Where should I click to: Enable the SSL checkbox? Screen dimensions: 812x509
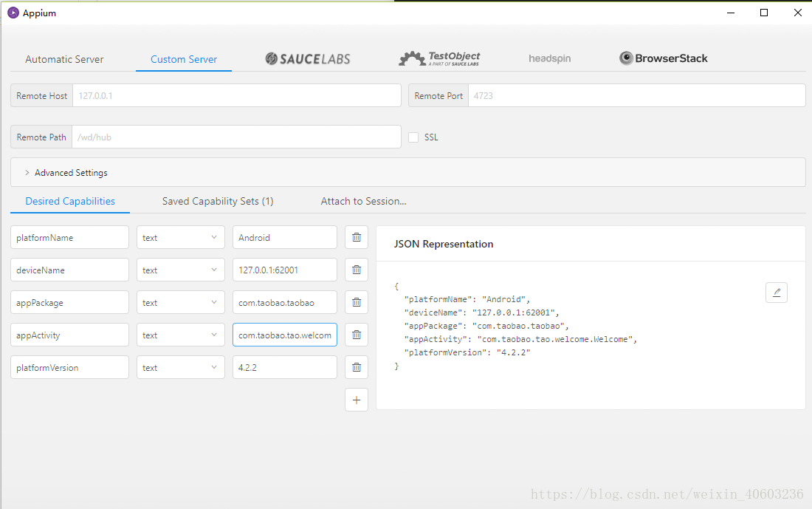[413, 137]
